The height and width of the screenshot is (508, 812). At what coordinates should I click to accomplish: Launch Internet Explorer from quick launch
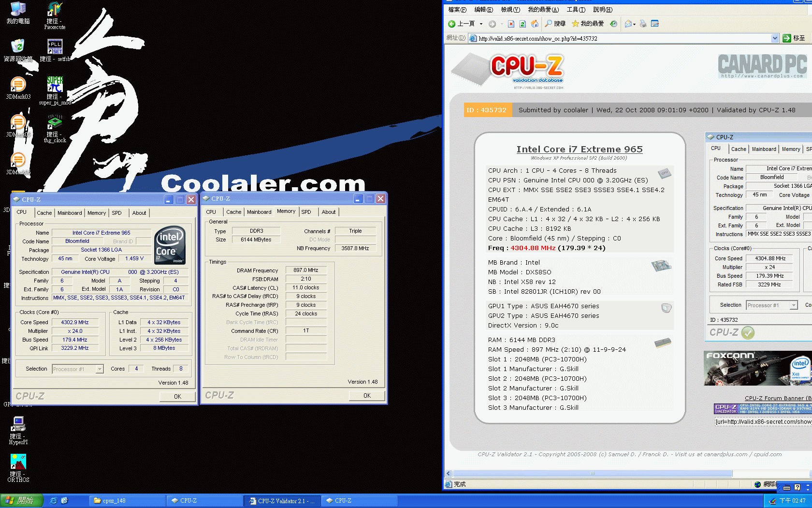tap(53, 501)
